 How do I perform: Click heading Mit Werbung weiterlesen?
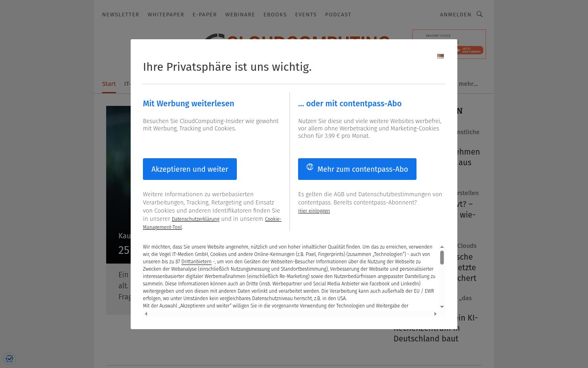[x=189, y=103]
